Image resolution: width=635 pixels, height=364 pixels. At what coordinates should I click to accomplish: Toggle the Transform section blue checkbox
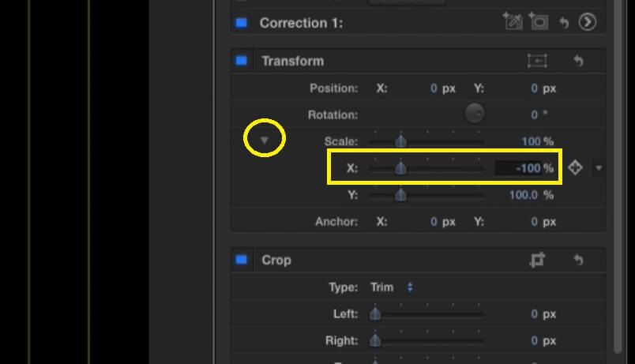241,61
